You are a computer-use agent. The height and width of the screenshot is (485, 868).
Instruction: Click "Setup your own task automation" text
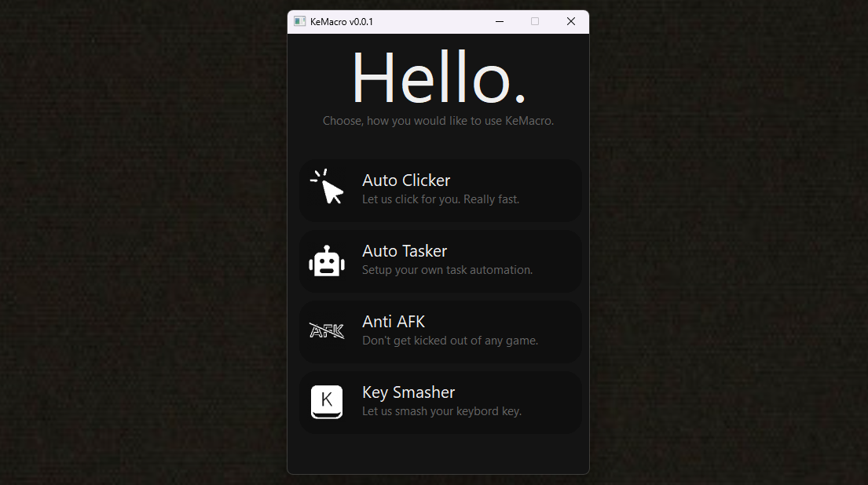(x=446, y=270)
